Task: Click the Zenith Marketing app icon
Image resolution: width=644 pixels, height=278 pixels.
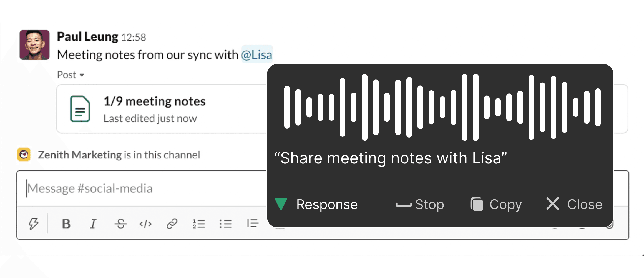Action: tap(25, 155)
